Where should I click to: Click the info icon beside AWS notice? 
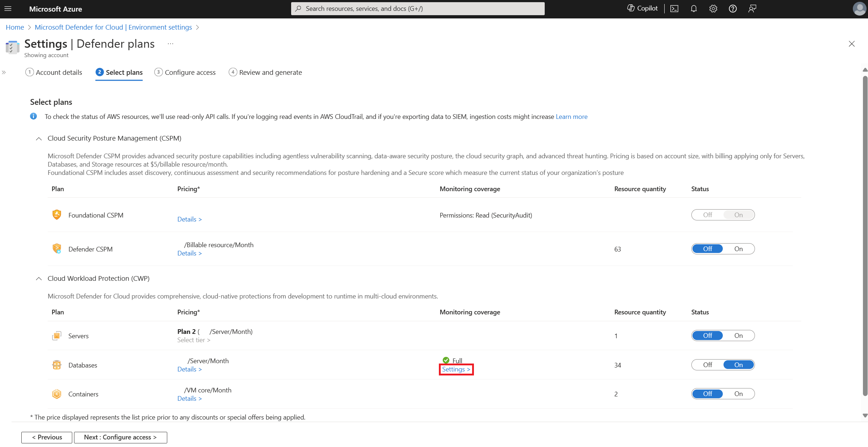(33, 116)
